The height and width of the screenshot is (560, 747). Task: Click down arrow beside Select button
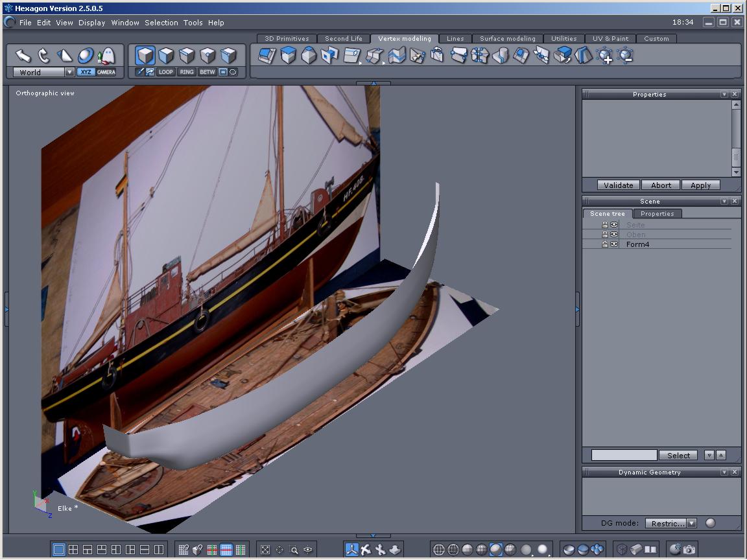[709, 455]
